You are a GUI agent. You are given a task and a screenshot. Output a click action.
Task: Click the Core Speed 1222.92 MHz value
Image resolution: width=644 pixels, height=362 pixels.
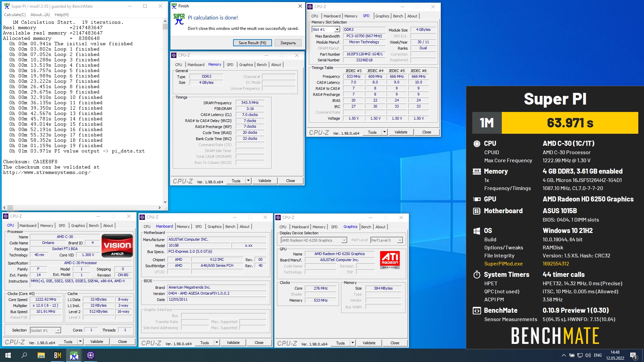coord(46,299)
